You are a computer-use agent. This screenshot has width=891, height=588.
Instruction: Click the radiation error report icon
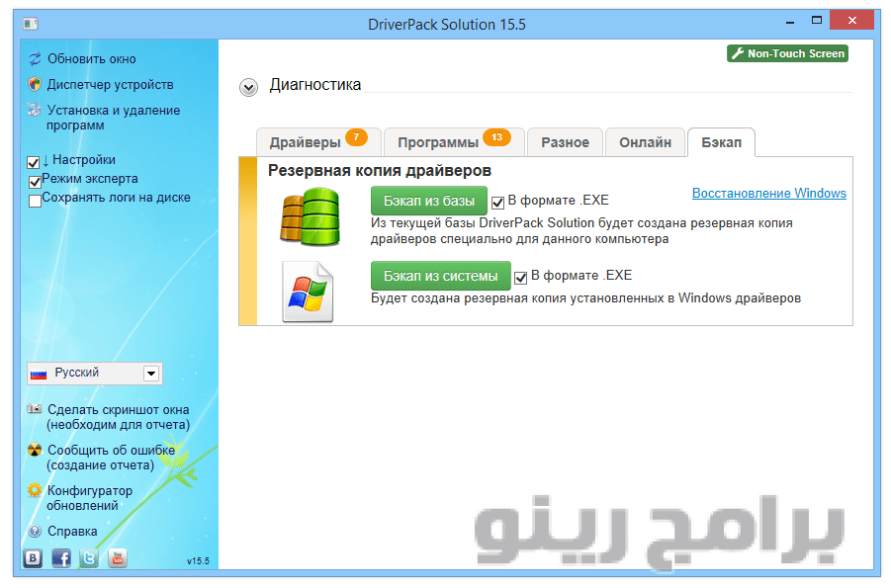point(35,450)
